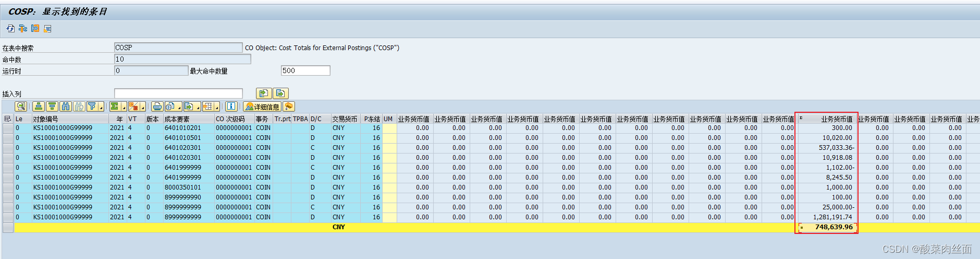This screenshot has height=259, width=980.
Task: Click the Views icon in ALV toolbar
Action: 171,107
